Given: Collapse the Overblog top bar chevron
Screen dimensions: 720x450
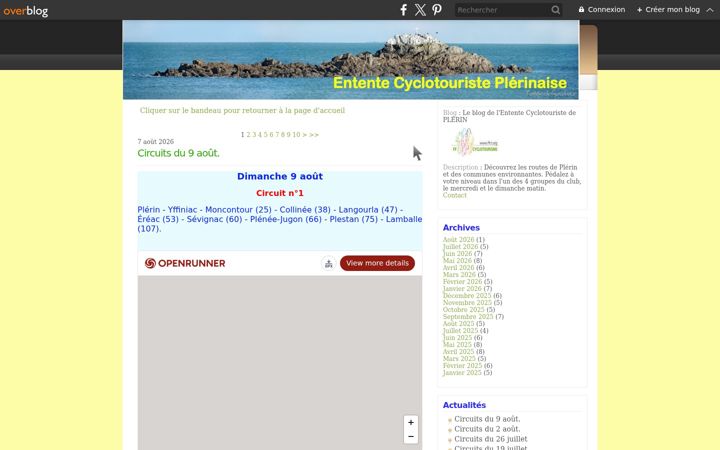Looking at the screenshot, I should coord(710,10).
